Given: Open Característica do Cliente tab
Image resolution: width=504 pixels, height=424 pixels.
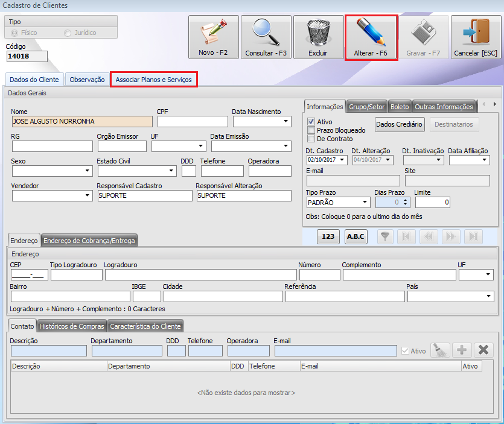Looking at the screenshot, I should click(x=145, y=326).
